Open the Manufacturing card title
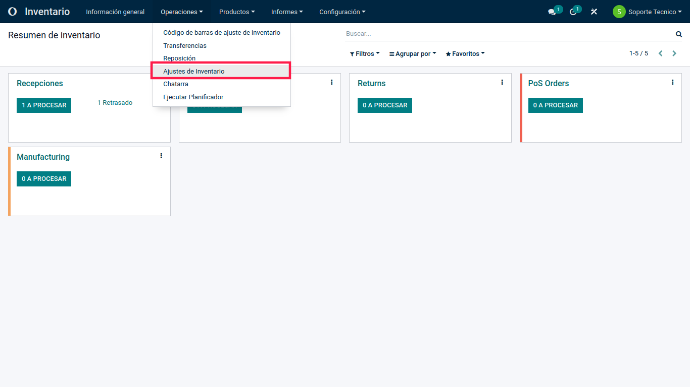This screenshot has width=690, height=387. 43,157
